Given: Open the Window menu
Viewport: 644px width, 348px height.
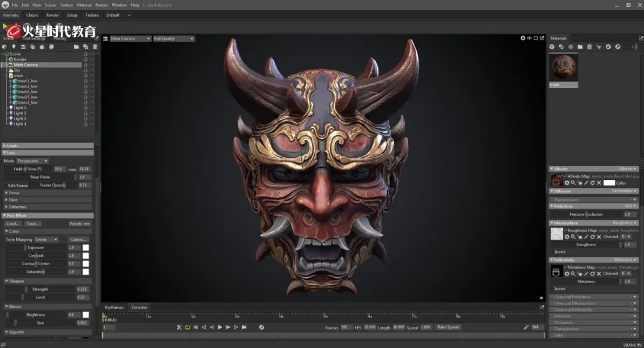Looking at the screenshot, I should click(119, 5).
